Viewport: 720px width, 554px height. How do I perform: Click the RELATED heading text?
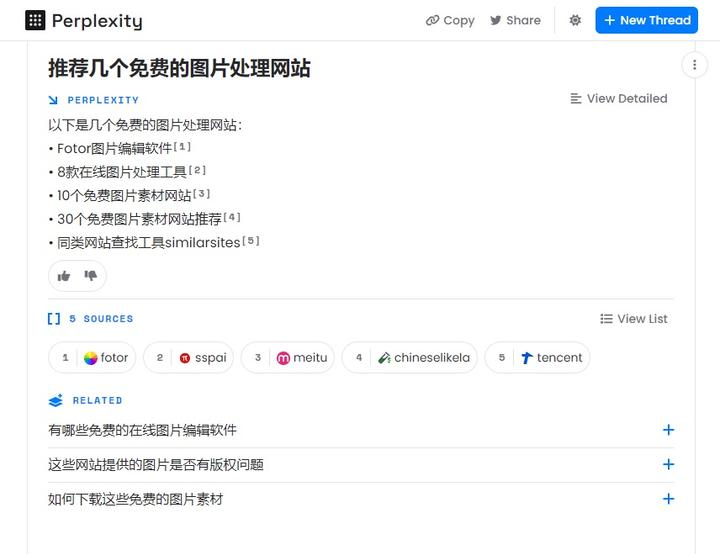pyautogui.click(x=97, y=400)
